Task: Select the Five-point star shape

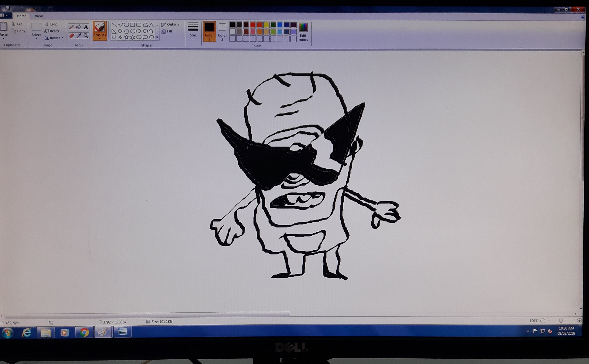Action: pyautogui.click(x=126, y=37)
